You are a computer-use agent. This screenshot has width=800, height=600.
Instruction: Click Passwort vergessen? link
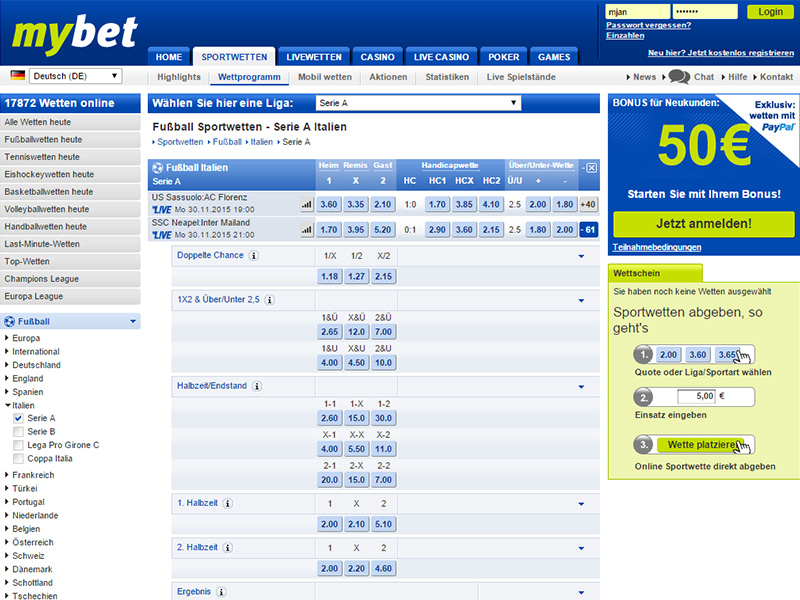pyautogui.click(x=648, y=25)
